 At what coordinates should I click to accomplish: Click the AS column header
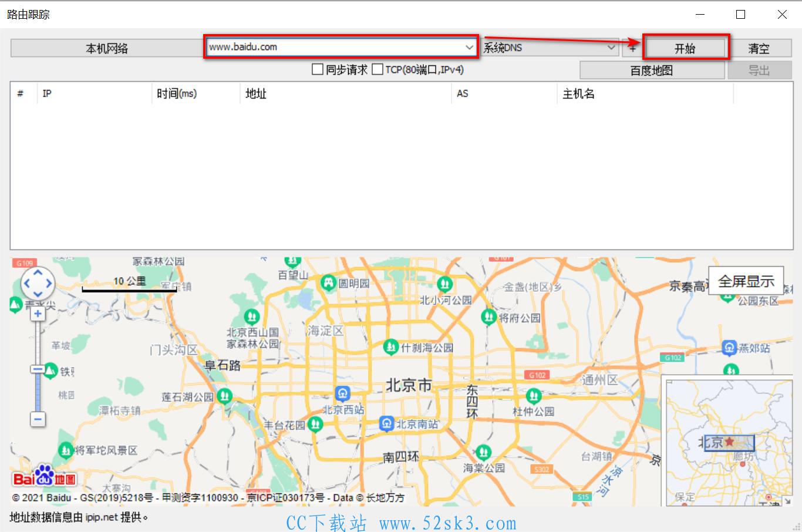[x=504, y=93]
